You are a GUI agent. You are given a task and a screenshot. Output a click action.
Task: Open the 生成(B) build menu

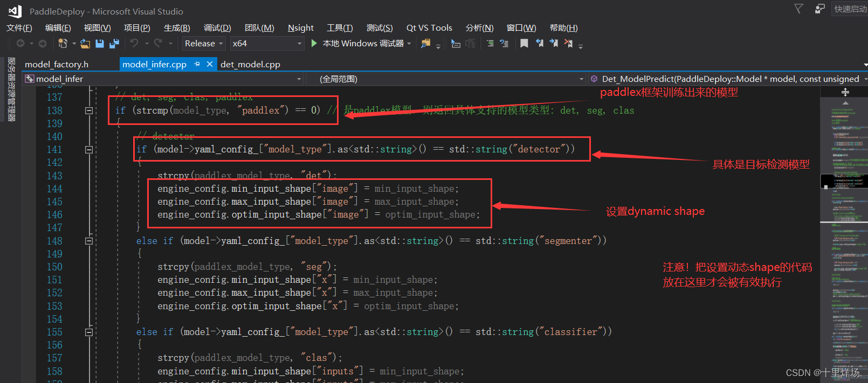click(x=177, y=28)
